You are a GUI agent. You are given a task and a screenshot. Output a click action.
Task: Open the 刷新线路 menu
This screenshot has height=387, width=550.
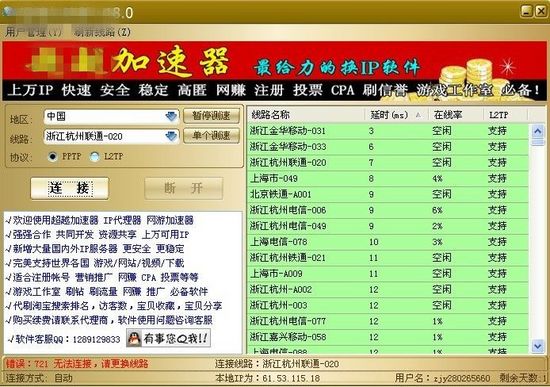click(x=102, y=32)
